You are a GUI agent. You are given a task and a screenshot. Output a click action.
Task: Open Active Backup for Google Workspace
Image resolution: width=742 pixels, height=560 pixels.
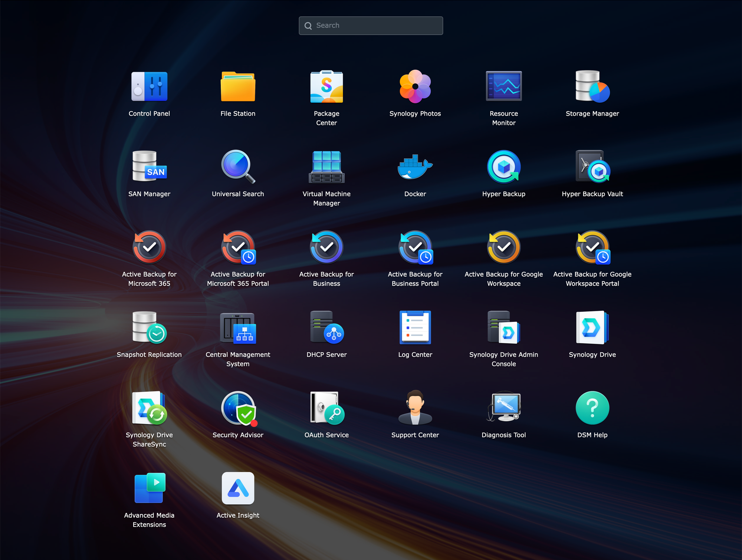[504, 247]
